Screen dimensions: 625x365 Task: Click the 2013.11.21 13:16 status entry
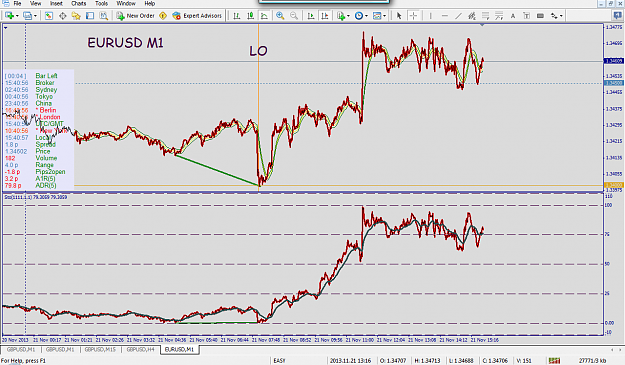[x=350, y=361]
